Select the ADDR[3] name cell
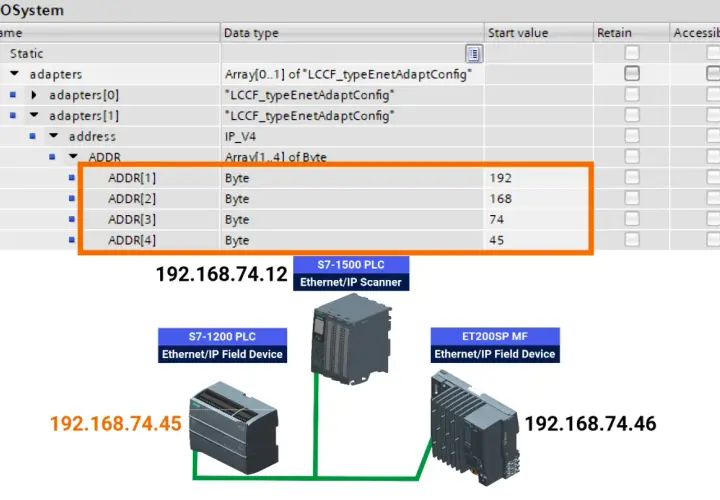 (x=132, y=219)
